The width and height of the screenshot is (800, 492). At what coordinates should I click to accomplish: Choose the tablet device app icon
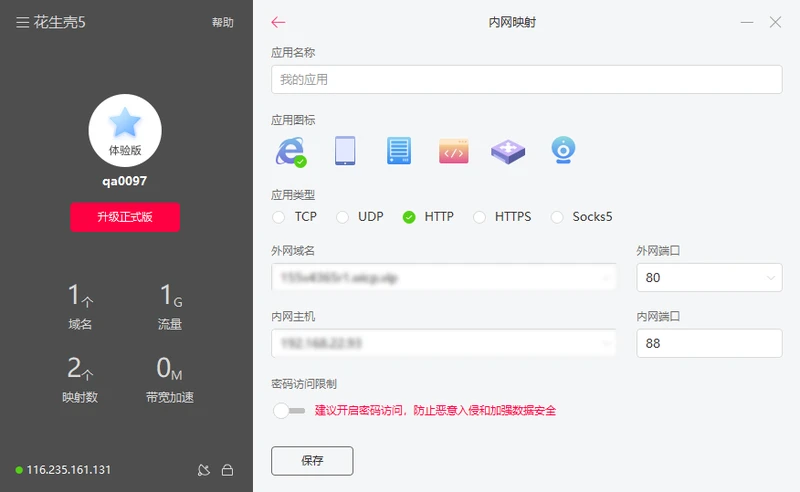pyautogui.click(x=345, y=151)
